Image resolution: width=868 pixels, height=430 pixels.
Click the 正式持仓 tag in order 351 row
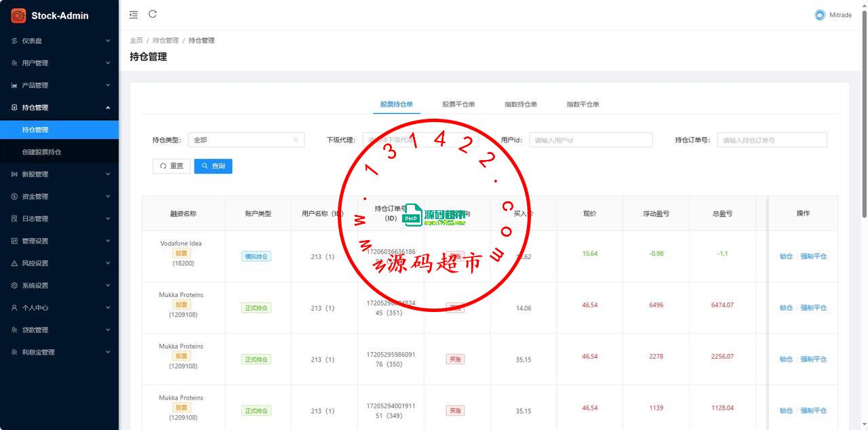[x=256, y=308]
